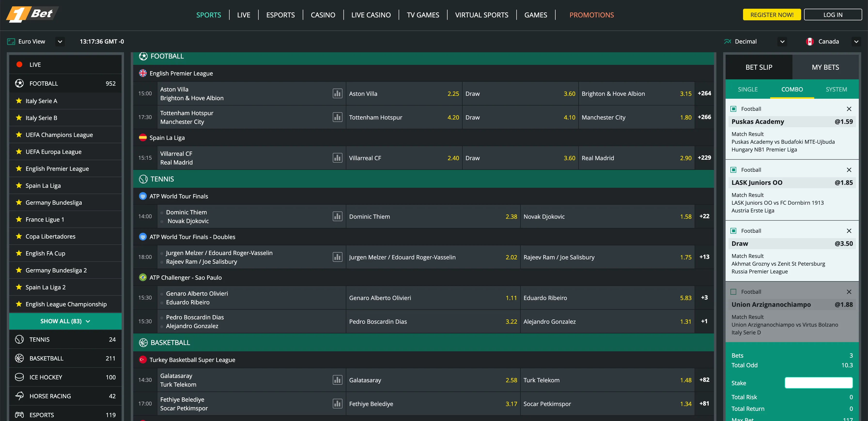Check the Union Arzignanochiampo bet checkbox
Viewport: 868px width, 421px height.
click(x=733, y=292)
